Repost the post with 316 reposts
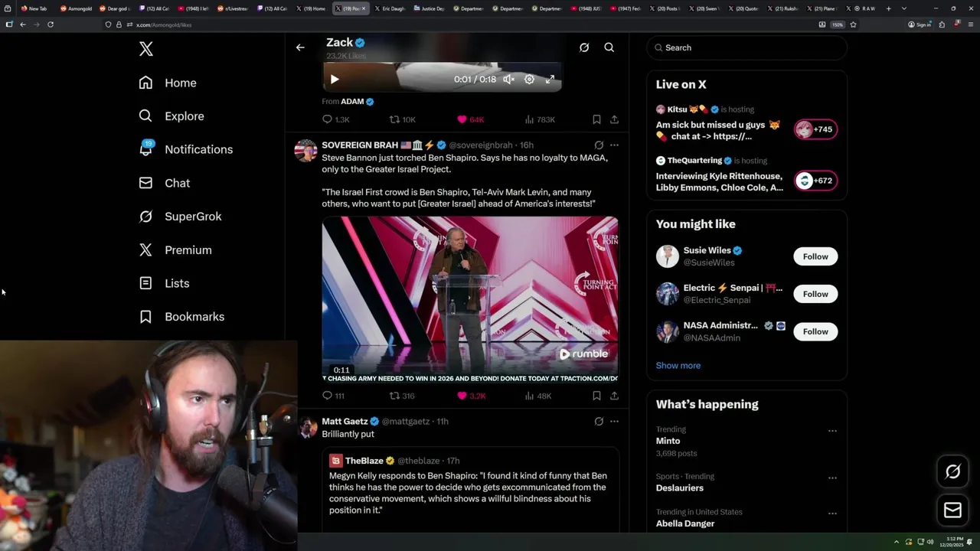The height and width of the screenshot is (551, 980). [402, 396]
